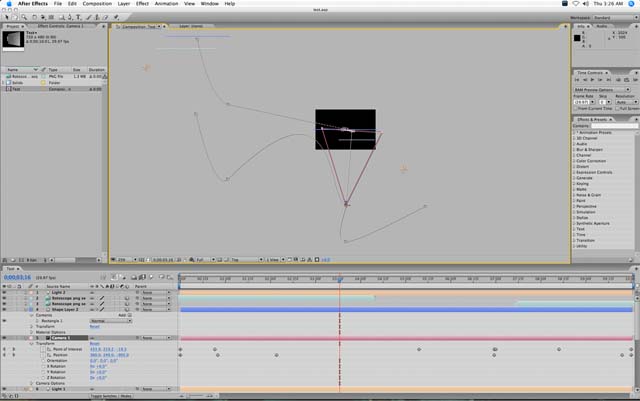Open the Workspace Standard dropdown

(x=616, y=18)
